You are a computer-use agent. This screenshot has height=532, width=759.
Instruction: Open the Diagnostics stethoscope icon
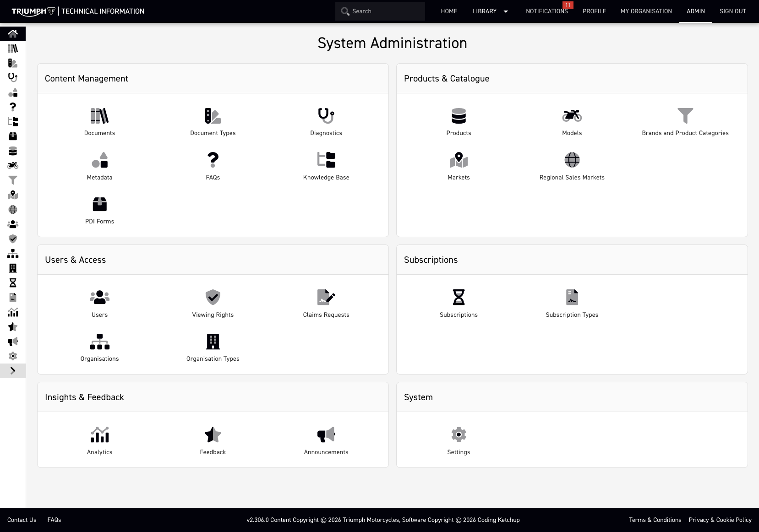(326, 115)
